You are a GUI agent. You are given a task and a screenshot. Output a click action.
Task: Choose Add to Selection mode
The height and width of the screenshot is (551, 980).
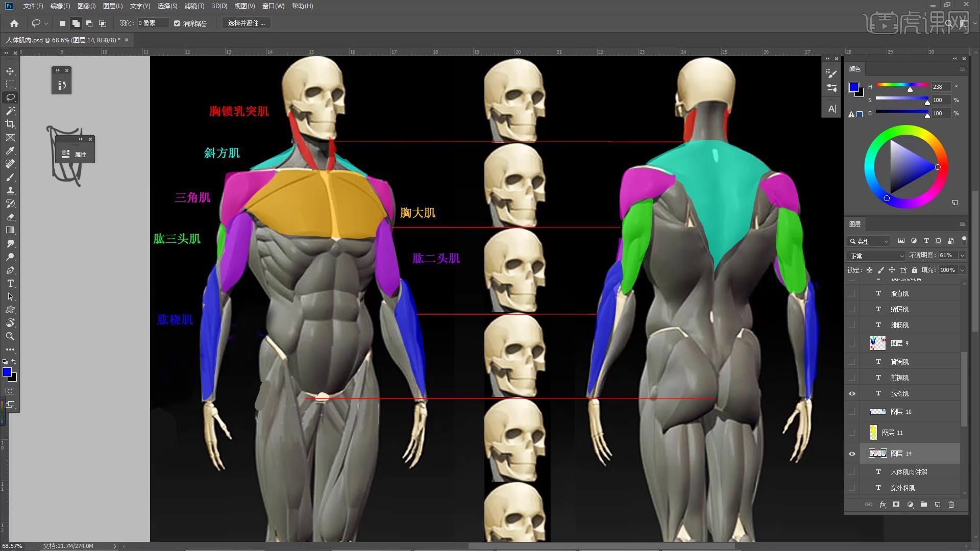click(x=76, y=23)
